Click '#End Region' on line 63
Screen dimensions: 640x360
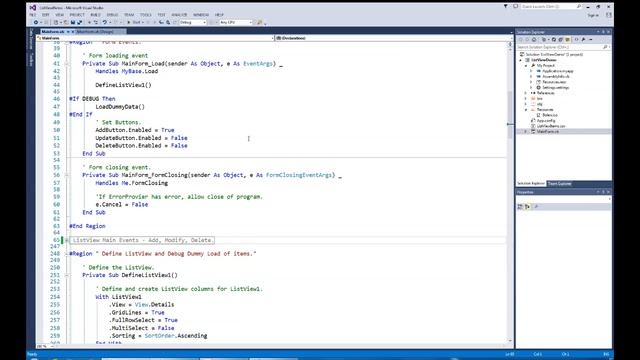click(x=87, y=226)
